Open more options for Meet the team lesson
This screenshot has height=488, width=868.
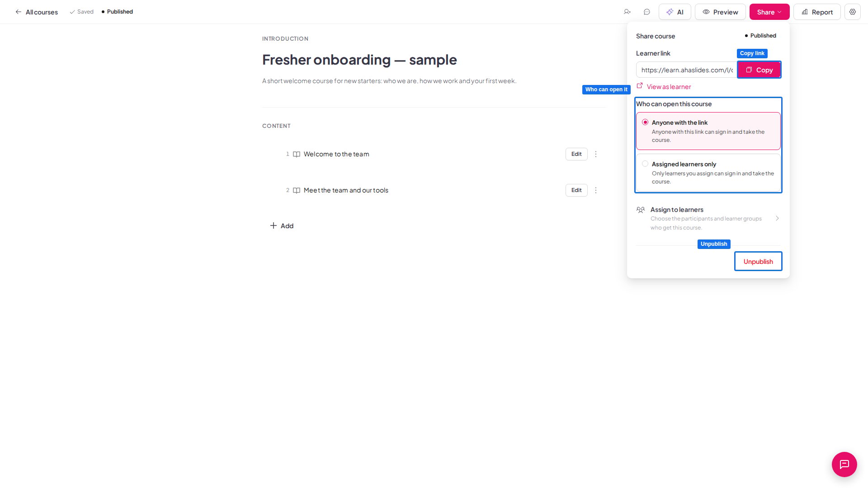[596, 190]
